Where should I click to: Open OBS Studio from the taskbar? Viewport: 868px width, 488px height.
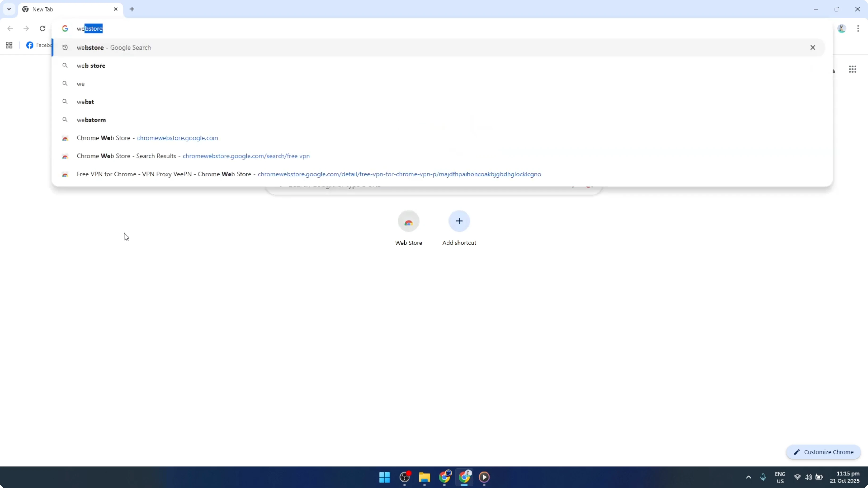pyautogui.click(x=405, y=478)
